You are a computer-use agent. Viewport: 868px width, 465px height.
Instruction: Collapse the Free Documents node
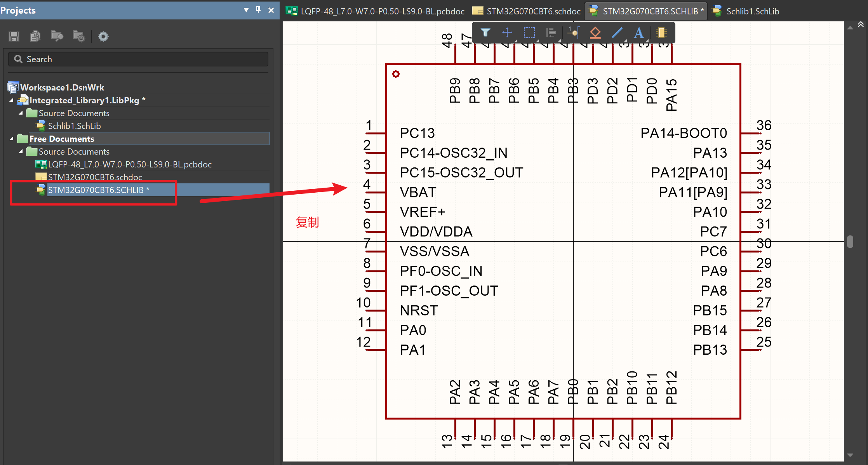click(x=12, y=139)
